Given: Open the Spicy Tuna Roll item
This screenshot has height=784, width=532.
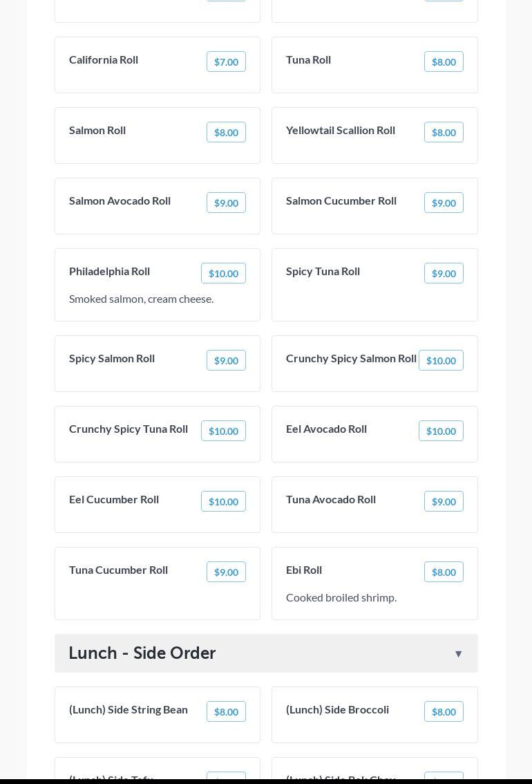Looking at the screenshot, I should click(x=323, y=271).
